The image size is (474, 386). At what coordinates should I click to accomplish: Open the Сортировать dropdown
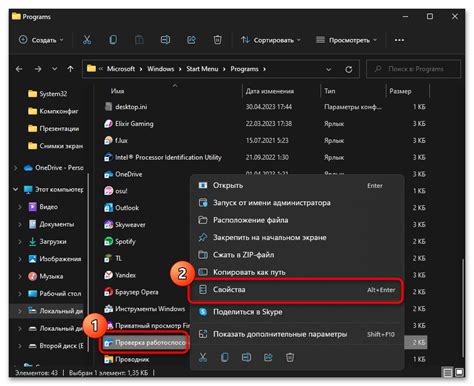point(271,40)
